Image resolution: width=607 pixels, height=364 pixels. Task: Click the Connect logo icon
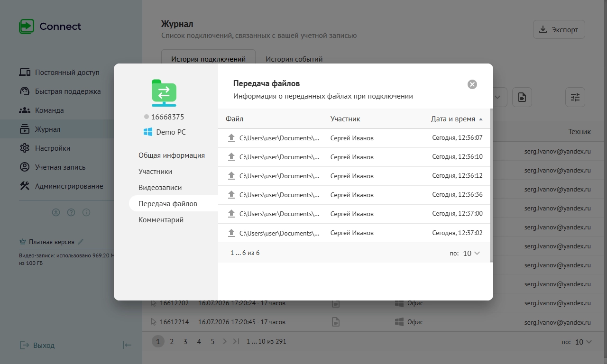27,26
